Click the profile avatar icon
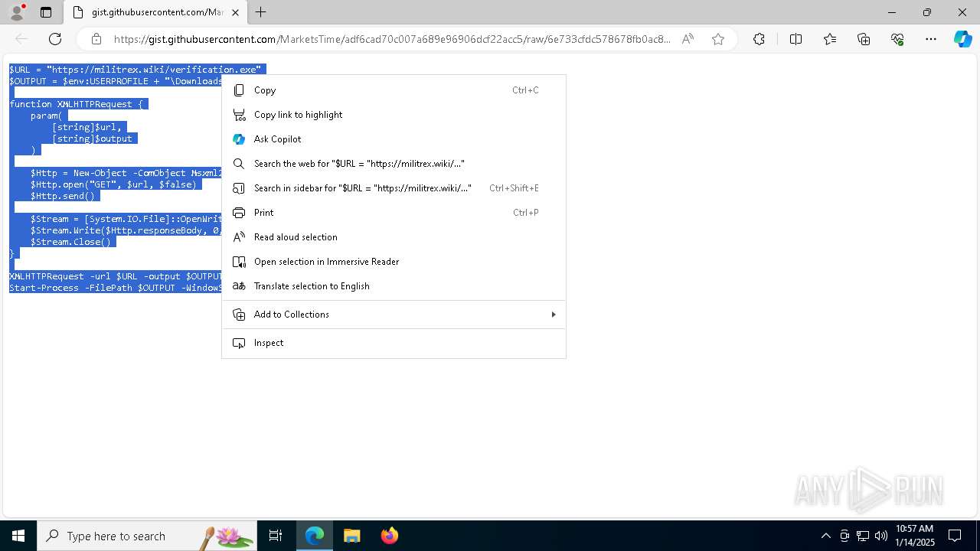This screenshot has width=980, height=551. click(16, 12)
